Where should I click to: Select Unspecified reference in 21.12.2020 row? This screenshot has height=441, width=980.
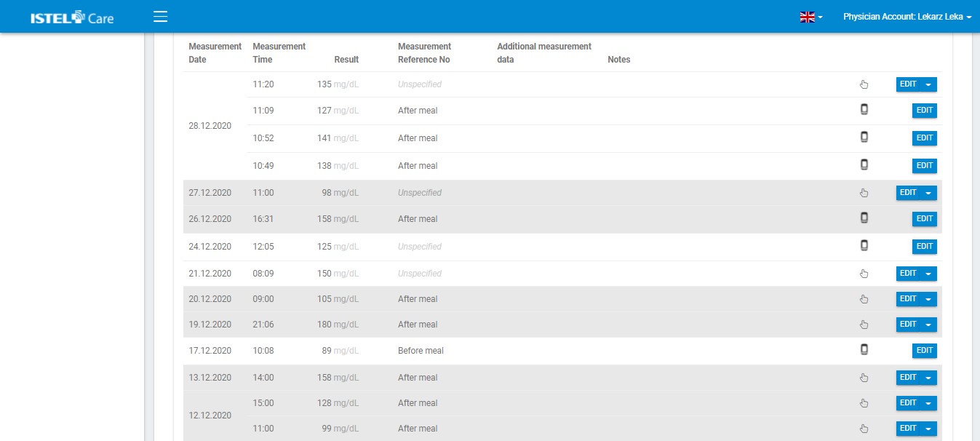[420, 274]
